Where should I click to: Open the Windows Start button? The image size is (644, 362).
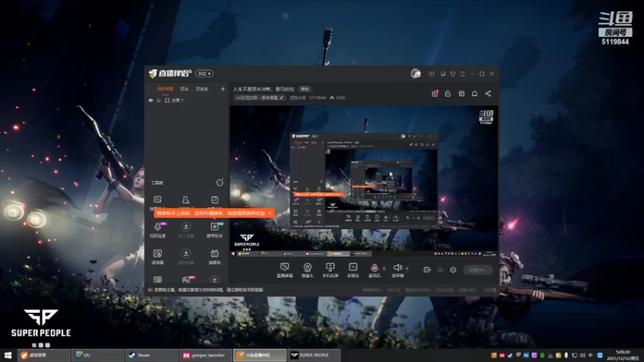pos(8,355)
